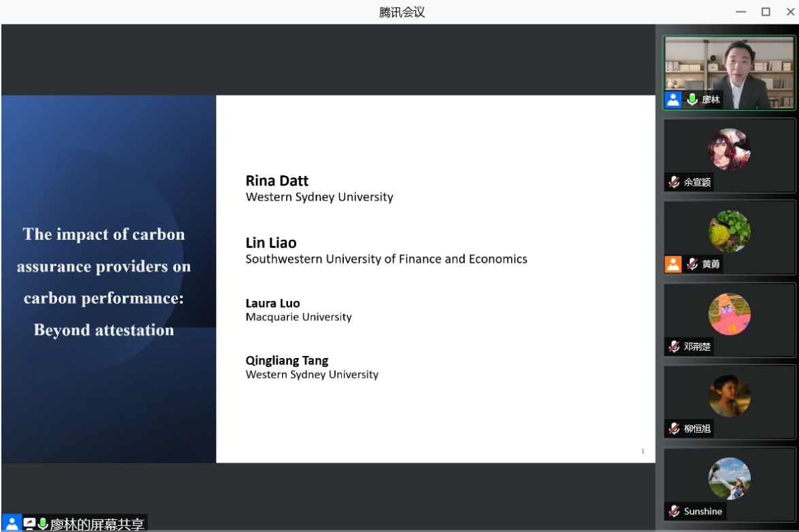
Task: Click the muted microphone icon beside 柳恒旭
Action: point(674,429)
